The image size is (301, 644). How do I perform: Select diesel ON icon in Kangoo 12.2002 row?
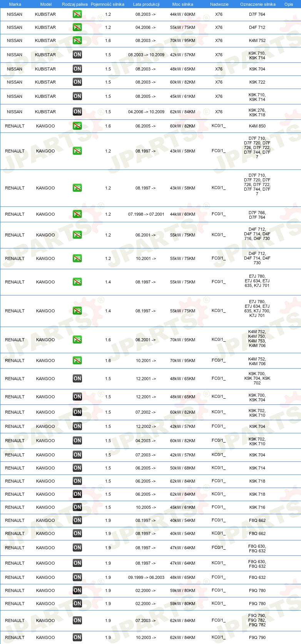(77, 426)
